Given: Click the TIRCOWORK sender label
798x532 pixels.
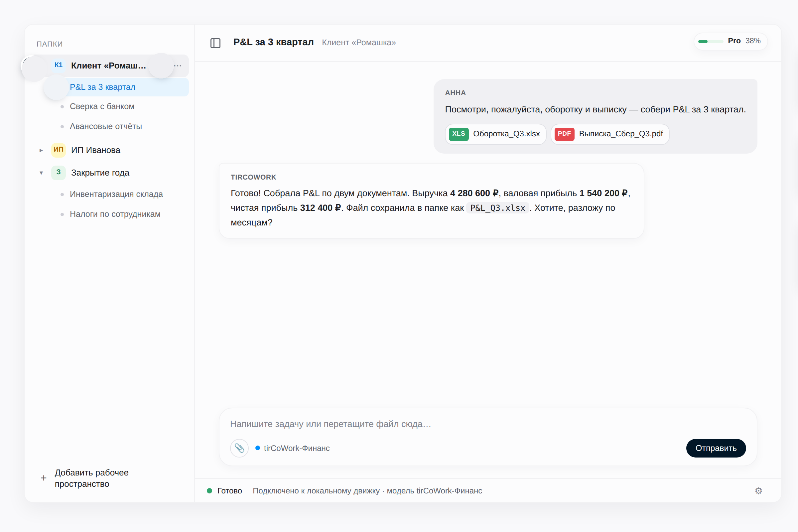Looking at the screenshot, I should coord(253,177).
